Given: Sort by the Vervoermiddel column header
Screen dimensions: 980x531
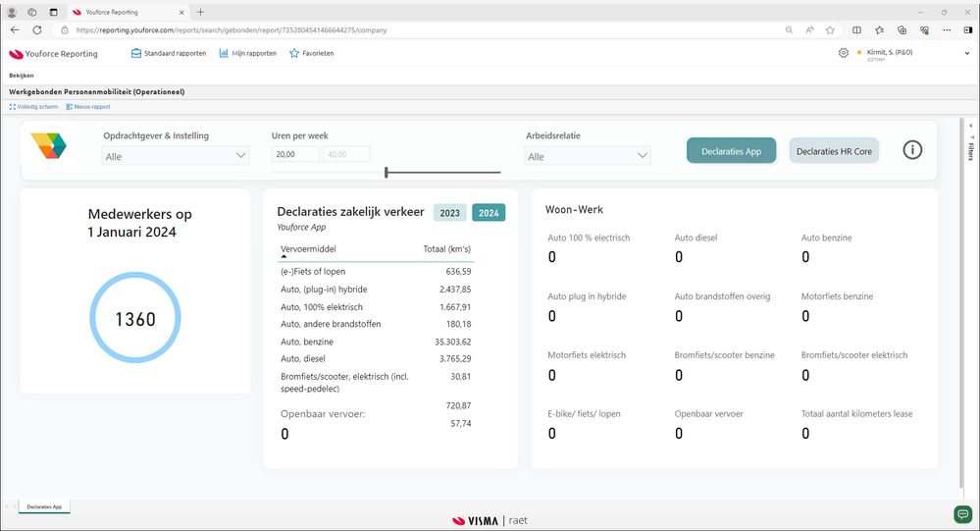Looking at the screenshot, I should tap(308, 249).
